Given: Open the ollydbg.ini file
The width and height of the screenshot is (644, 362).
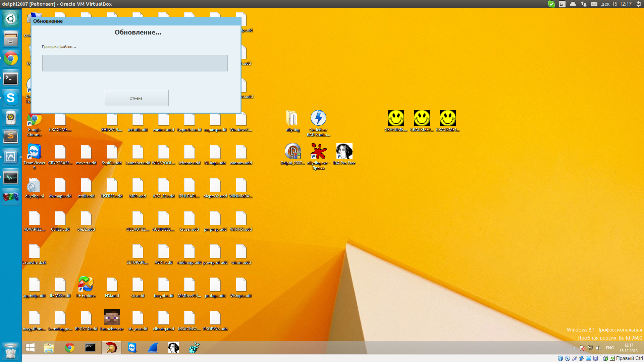Looking at the screenshot, I should [34, 185].
